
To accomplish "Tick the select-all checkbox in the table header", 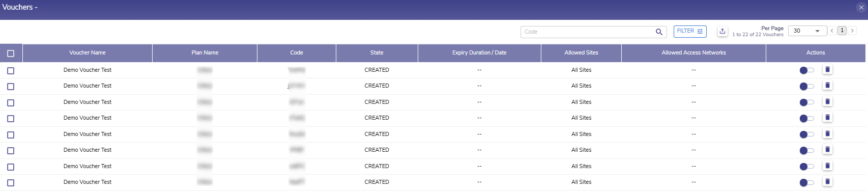I will click(11, 53).
